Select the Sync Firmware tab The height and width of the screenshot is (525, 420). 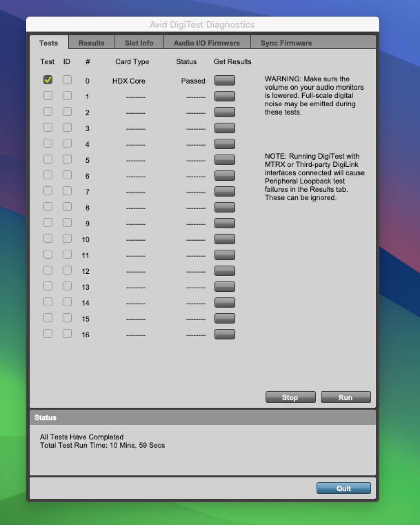pyautogui.click(x=286, y=43)
